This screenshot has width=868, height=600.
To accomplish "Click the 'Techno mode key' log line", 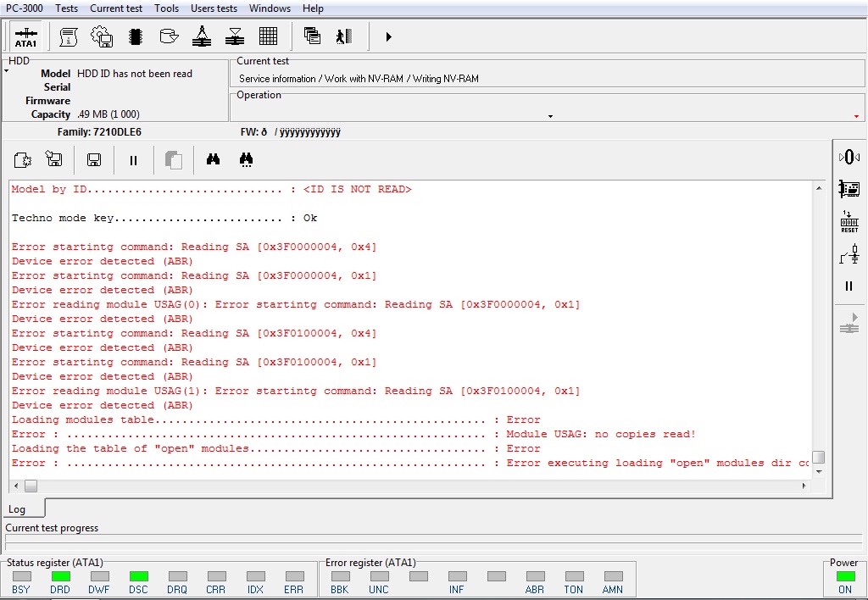I will pos(164,218).
